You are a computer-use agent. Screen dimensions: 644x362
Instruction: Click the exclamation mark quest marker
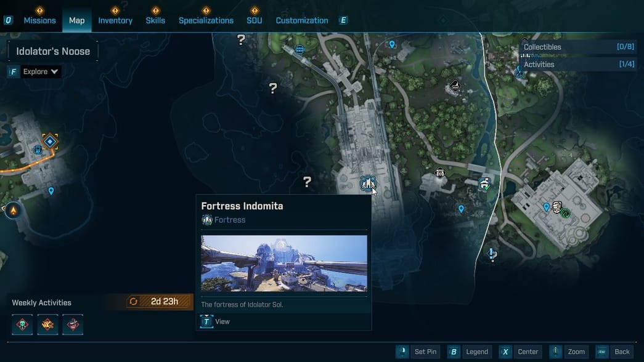(492, 254)
